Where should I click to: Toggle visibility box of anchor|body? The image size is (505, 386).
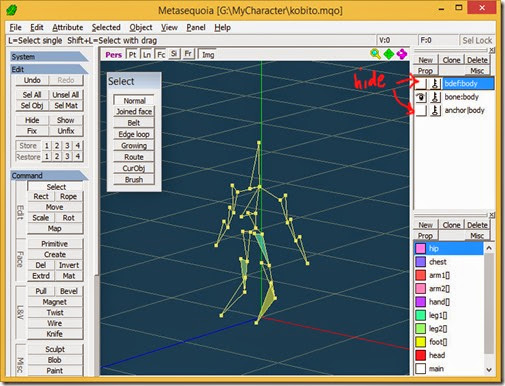coord(421,110)
